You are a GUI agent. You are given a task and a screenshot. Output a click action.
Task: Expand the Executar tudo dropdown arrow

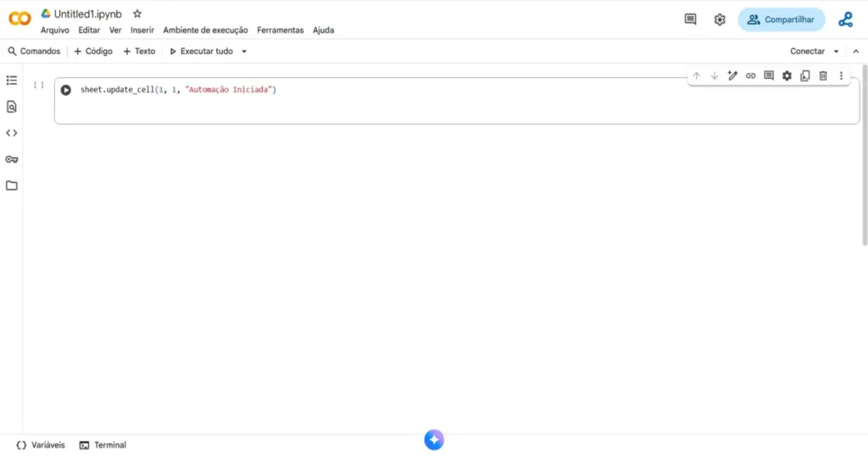[x=244, y=52]
